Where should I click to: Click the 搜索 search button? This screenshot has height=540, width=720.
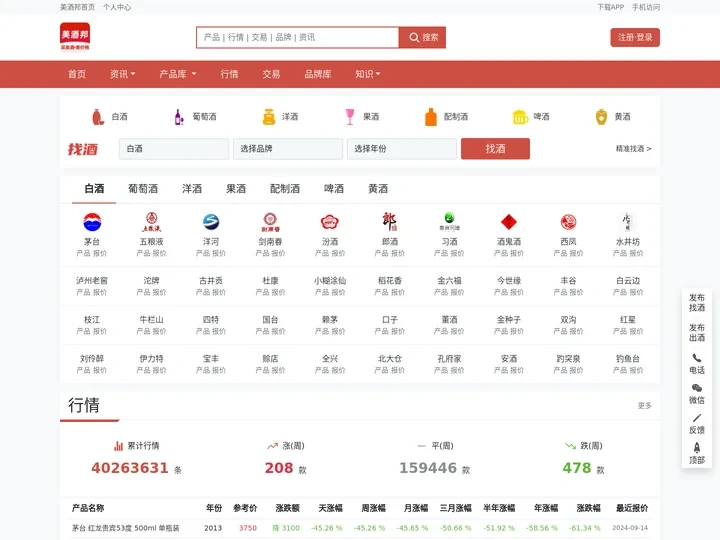(x=422, y=37)
